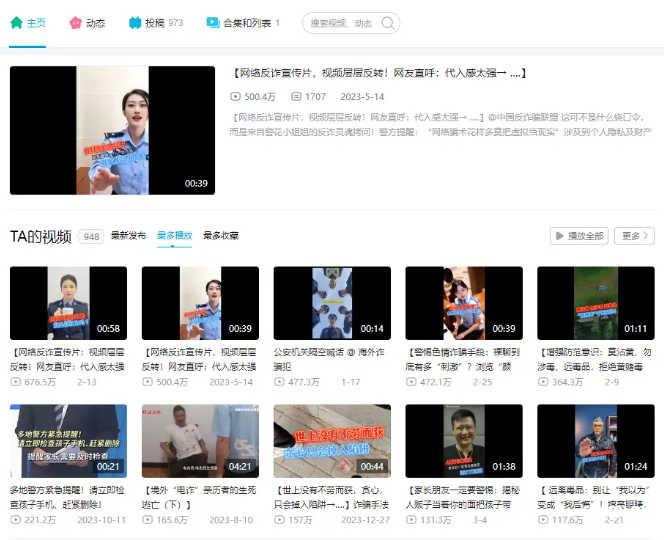Open the 01:38 duration video thumbnail

pos(463,440)
